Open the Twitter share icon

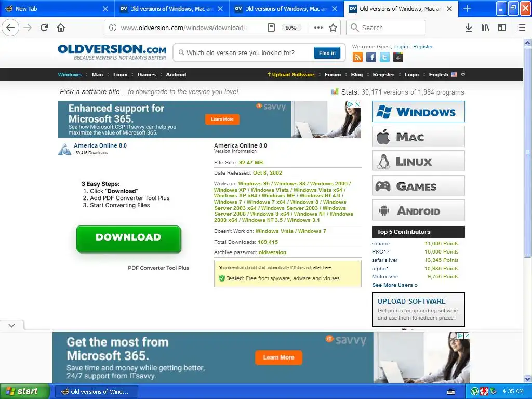(x=385, y=57)
